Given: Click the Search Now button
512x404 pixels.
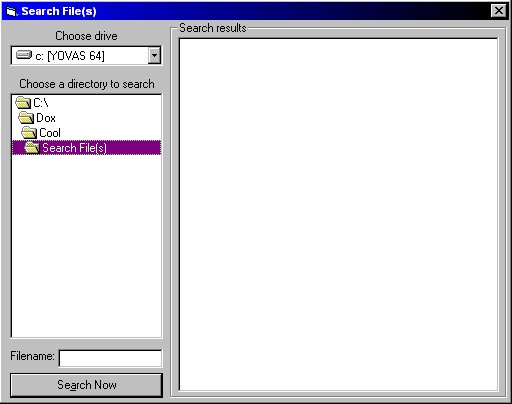Looking at the screenshot, I should [86, 385].
